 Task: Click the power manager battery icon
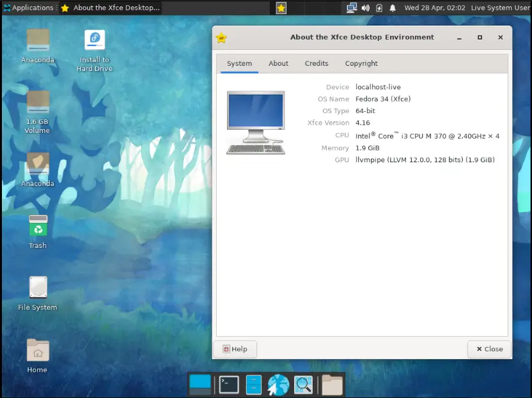[x=379, y=8]
